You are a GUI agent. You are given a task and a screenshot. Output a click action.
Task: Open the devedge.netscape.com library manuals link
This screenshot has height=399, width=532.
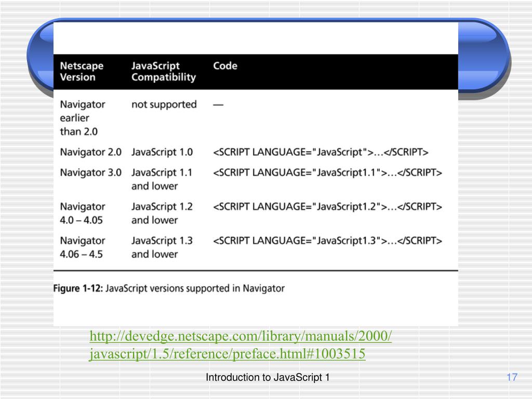pyautogui.click(x=241, y=345)
